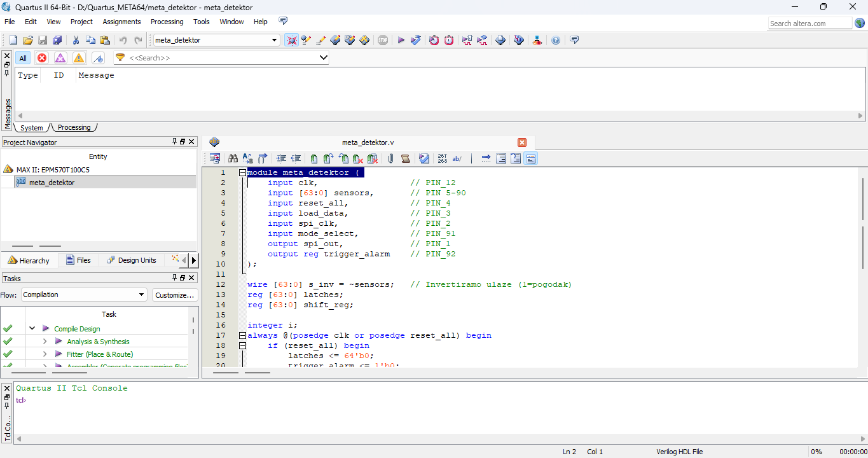Toggle the All messages filter button
Image resolution: width=868 pixels, height=458 pixels.
pos(23,58)
